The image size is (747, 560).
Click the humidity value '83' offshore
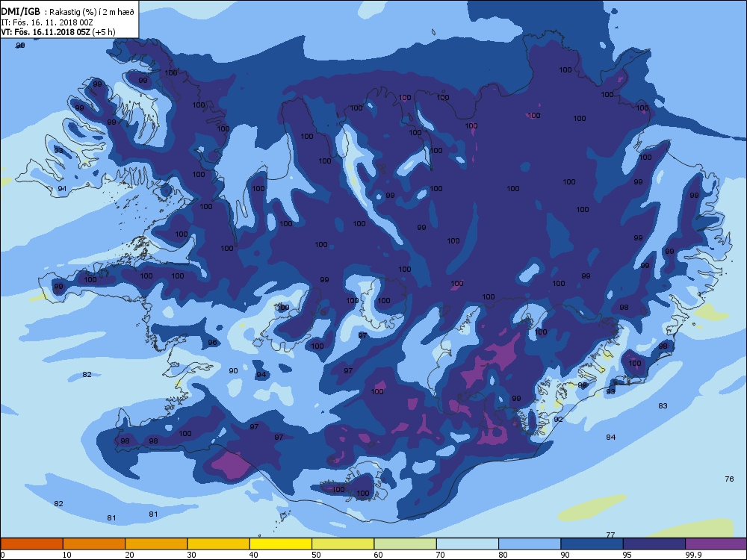coord(663,405)
